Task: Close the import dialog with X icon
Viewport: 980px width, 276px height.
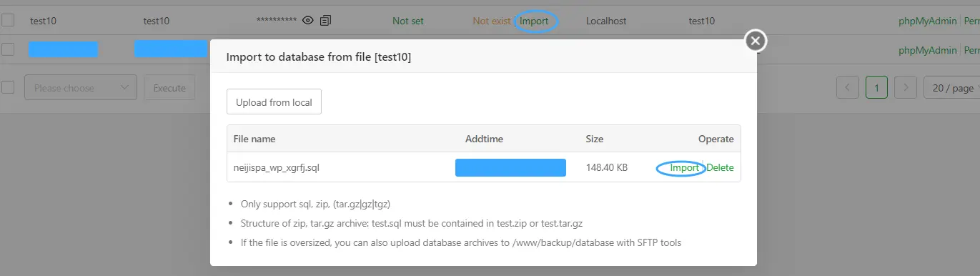Action: click(x=756, y=41)
